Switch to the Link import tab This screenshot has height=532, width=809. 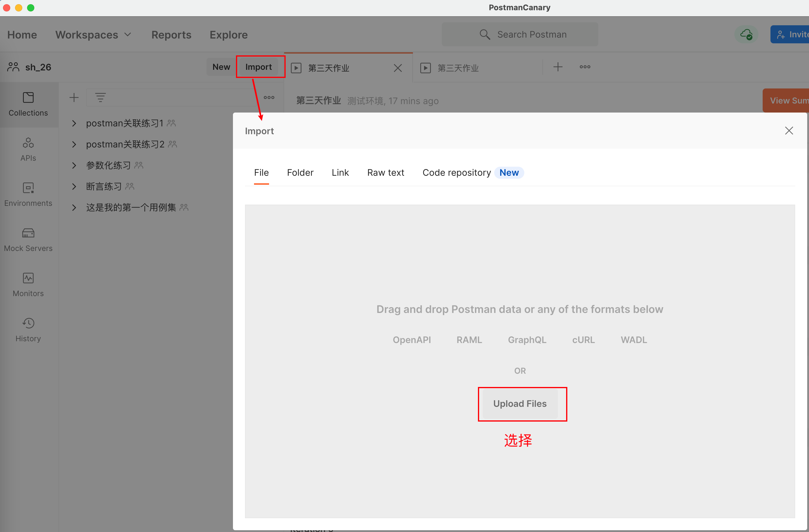point(340,173)
